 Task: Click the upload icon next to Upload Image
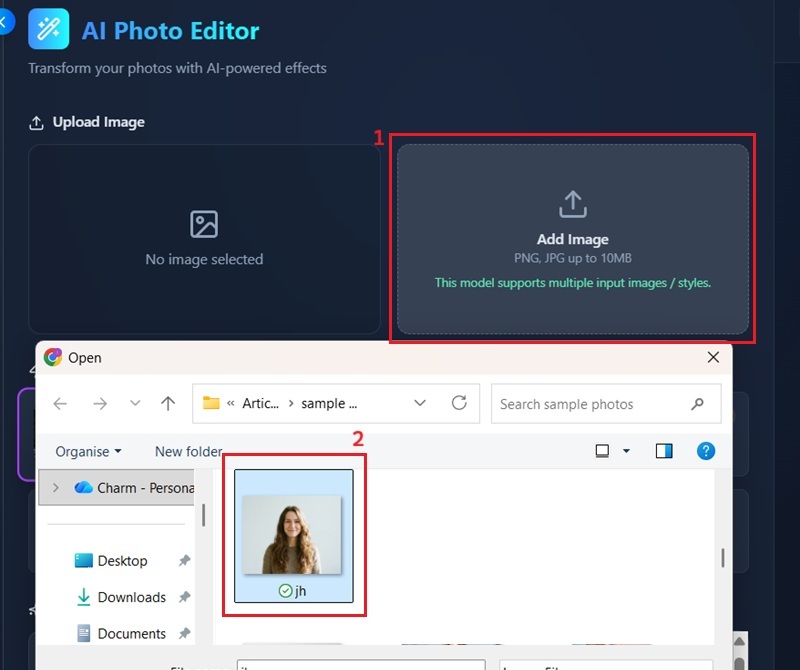pos(36,123)
